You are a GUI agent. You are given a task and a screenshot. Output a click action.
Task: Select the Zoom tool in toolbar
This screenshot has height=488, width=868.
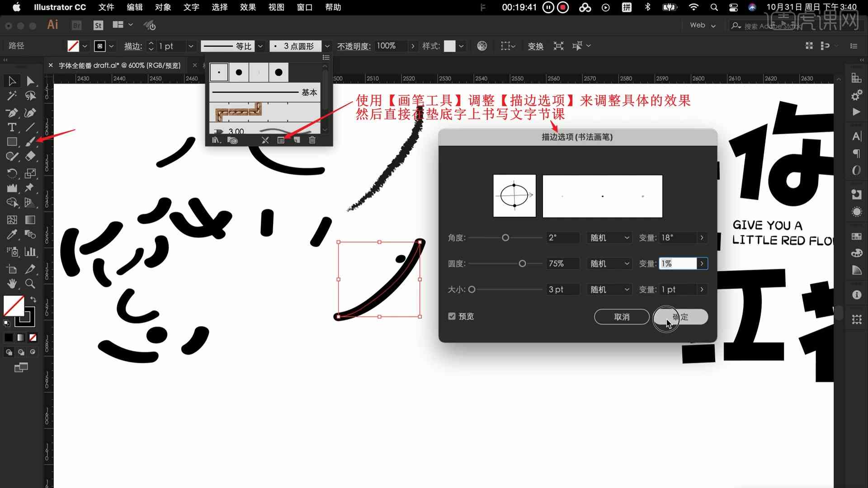pyautogui.click(x=30, y=284)
